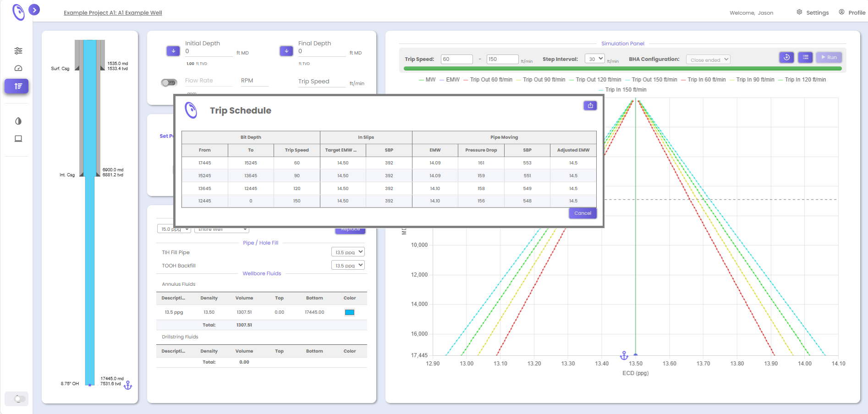Screen dimensions: 868x414
Task: Open trip schedule list icon button
Action: 805,57
